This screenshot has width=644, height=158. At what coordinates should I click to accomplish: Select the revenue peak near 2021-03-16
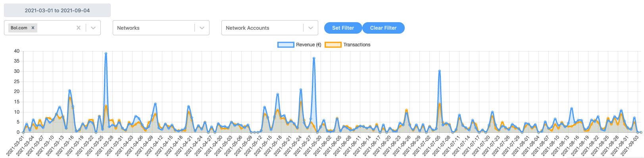(69, 91)
